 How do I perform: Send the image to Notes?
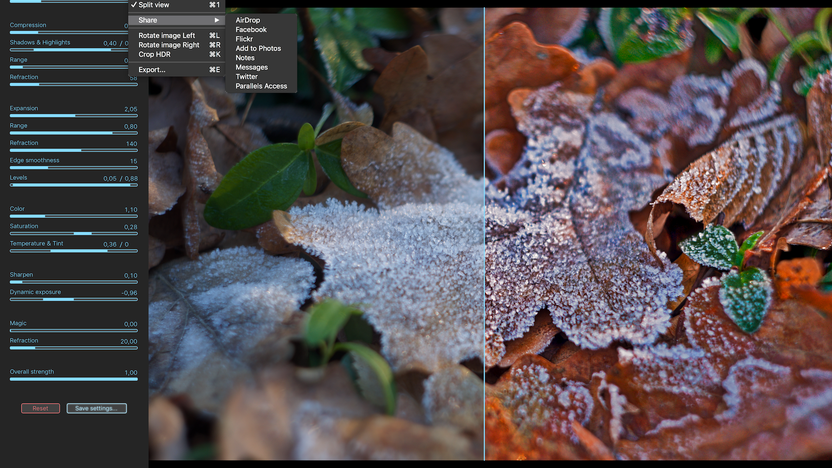click(245, 58)
